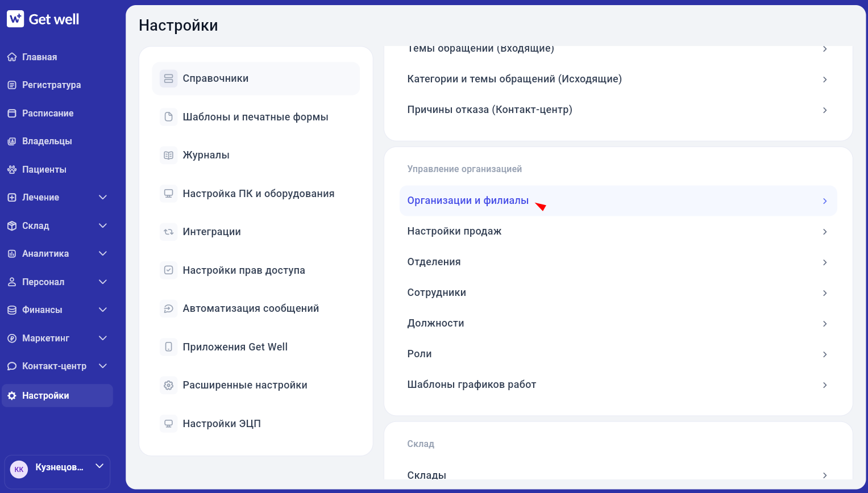The width and height of the screenshot is (868, 493).
Task: Expand the Персонал submenu chevron
Action: click(x=103, y=282)
